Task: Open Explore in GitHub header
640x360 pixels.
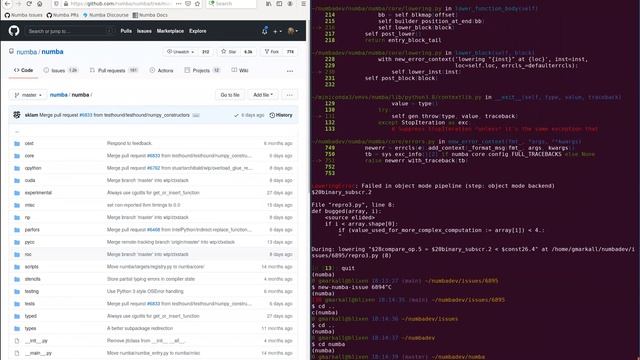Action: tap(198, 31)
